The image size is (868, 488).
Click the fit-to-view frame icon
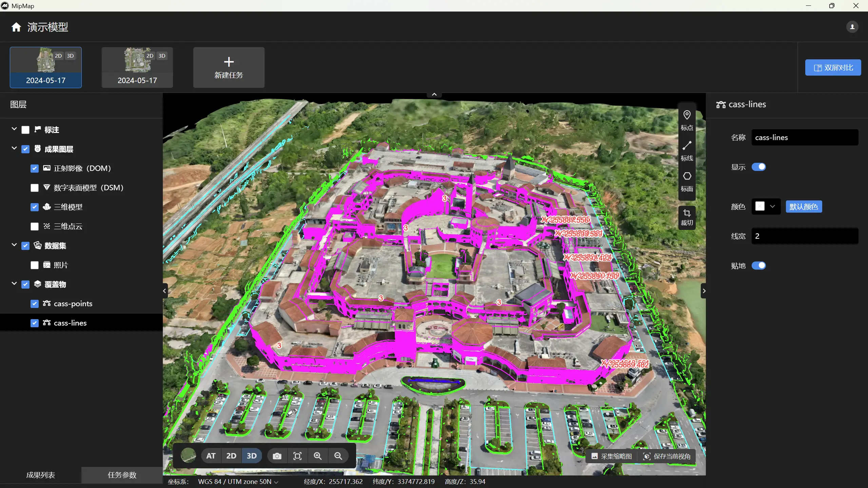click(x=297, y=456)
